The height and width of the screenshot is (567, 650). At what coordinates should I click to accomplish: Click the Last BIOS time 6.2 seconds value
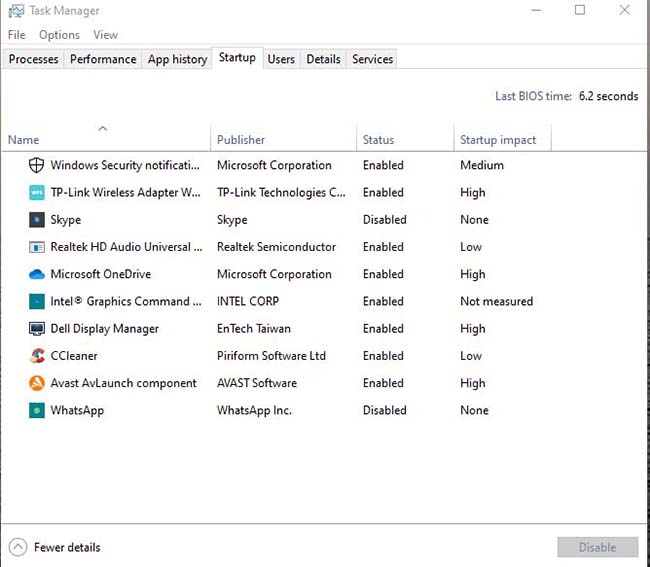(608, 96)
